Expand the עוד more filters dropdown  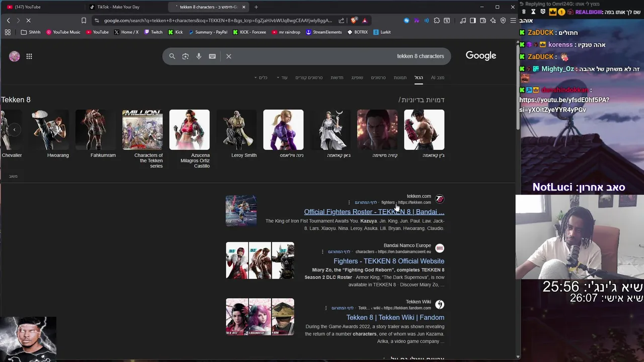282,77
